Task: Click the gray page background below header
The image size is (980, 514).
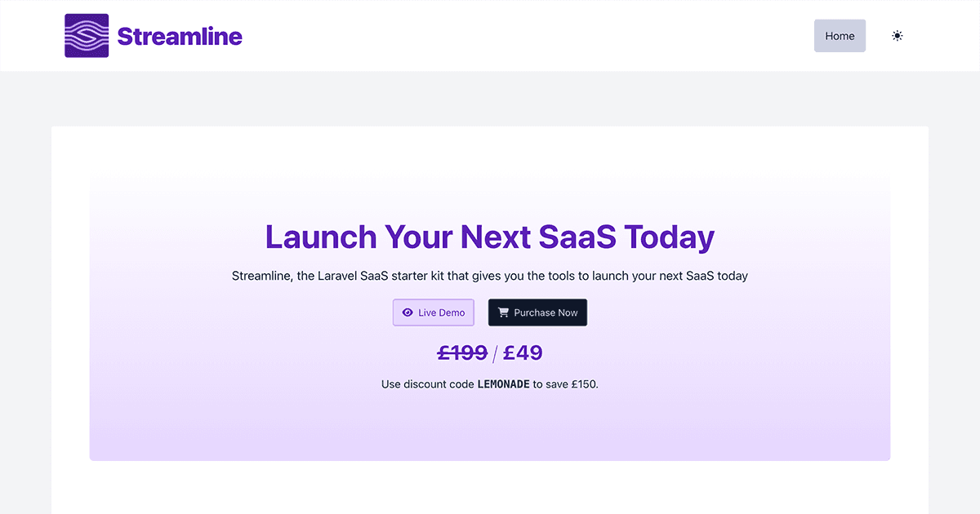Action: [490, 98]
